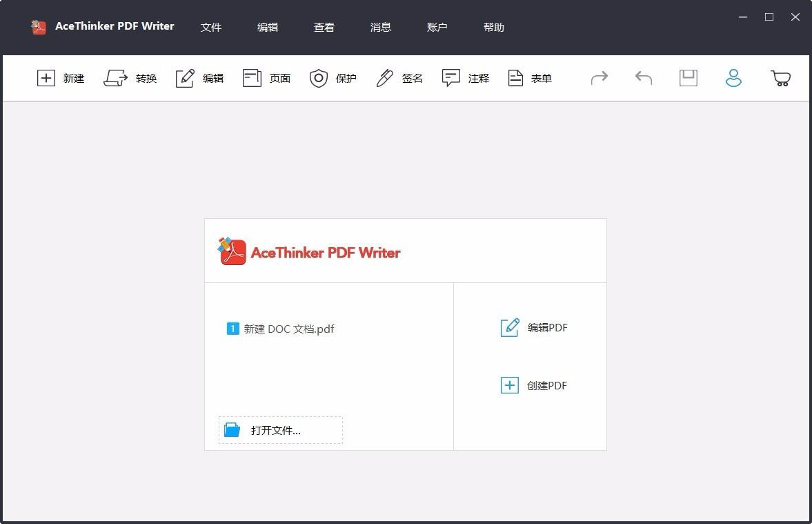
Task: Click the 打开文件... button text
Action: [275, 430]
